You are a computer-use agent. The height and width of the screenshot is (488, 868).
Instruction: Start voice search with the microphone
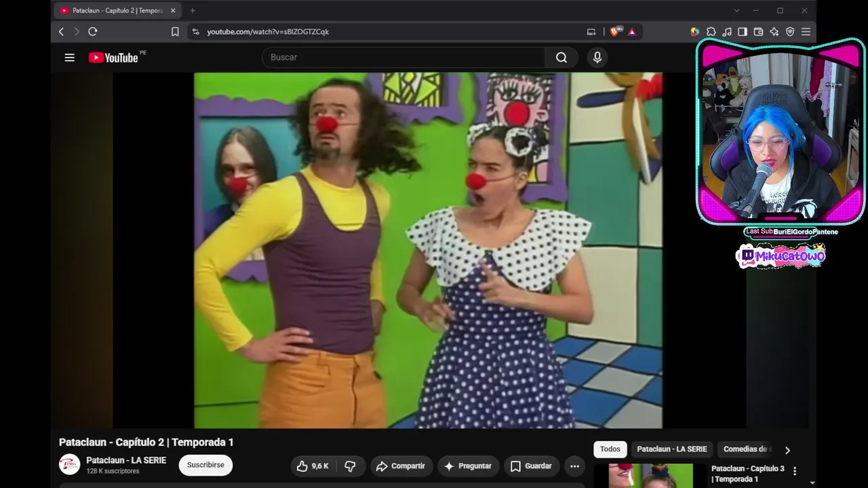(597, 58)
